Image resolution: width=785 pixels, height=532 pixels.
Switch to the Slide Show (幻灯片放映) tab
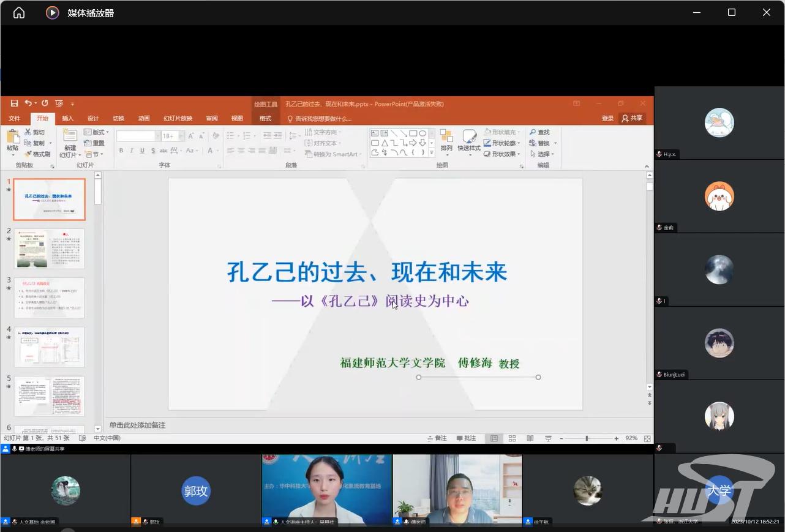point(178,119)
